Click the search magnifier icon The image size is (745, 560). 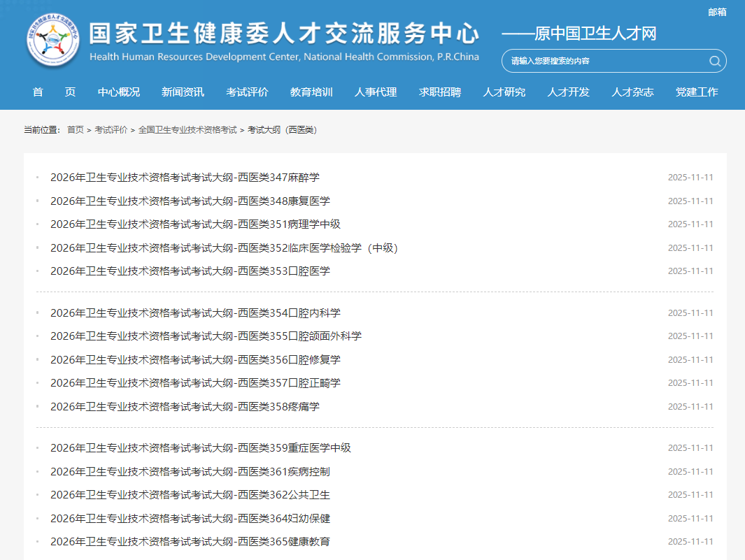click(714, 61)
